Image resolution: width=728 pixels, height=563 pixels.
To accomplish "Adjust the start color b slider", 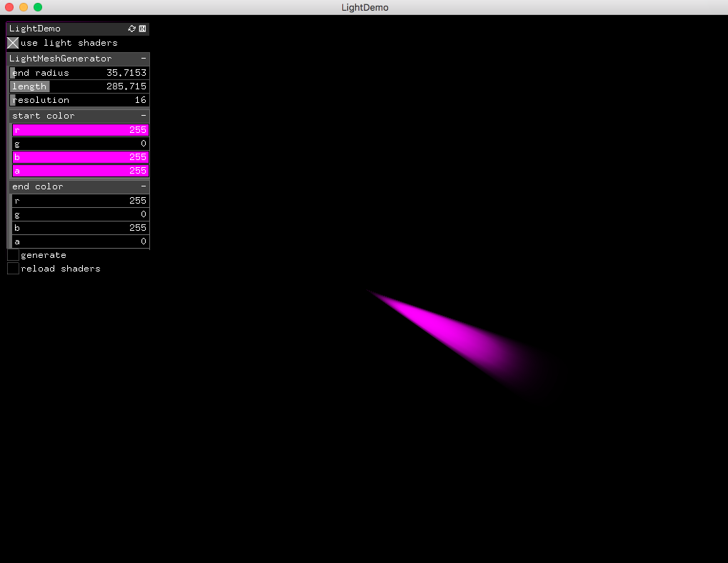I will click(80, 156).
